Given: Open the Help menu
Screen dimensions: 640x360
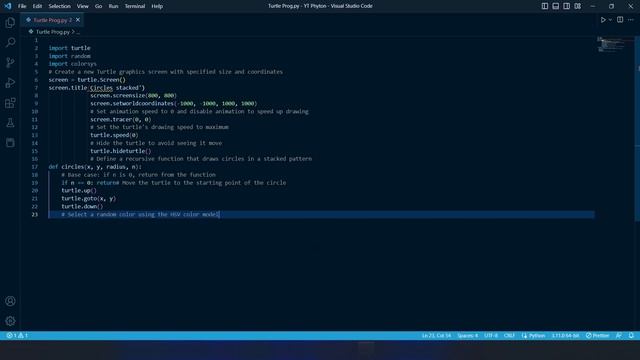Looking at the screenshot, I should pyautogui.click(x=157, y=6).
